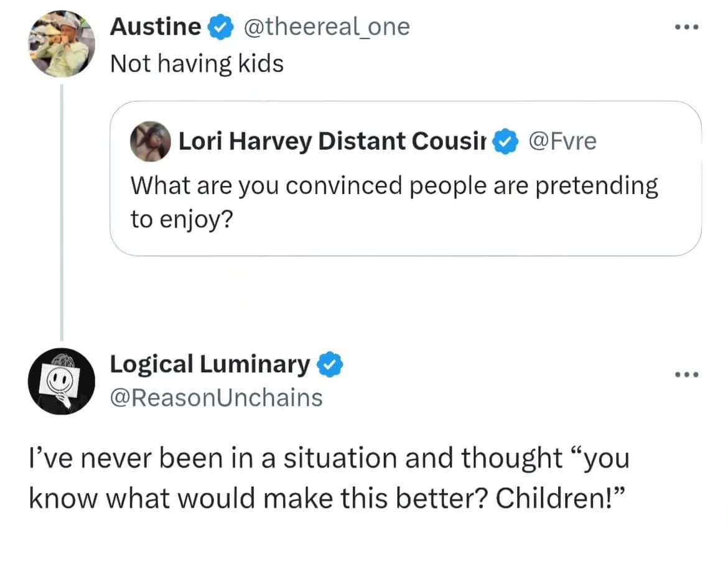Visit the @ReasonUnchains handle
This screenshot has width=728, height=577.
[x=217, y=397]
